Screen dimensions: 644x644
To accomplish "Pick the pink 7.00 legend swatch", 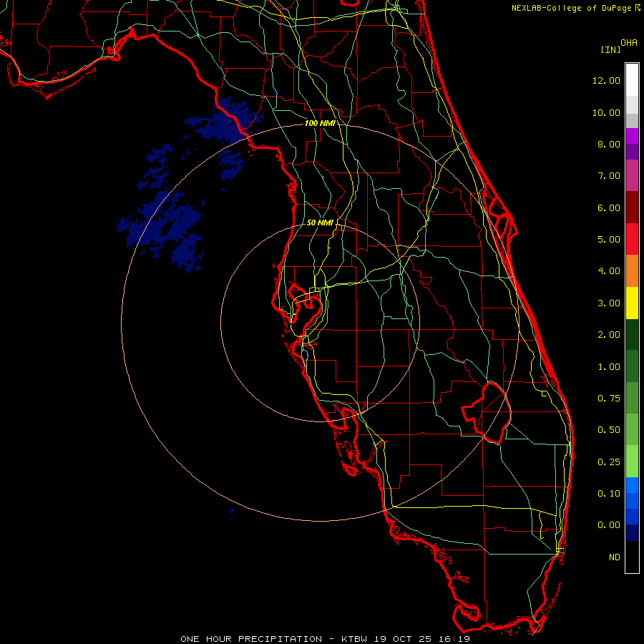I will coord(632,175).
